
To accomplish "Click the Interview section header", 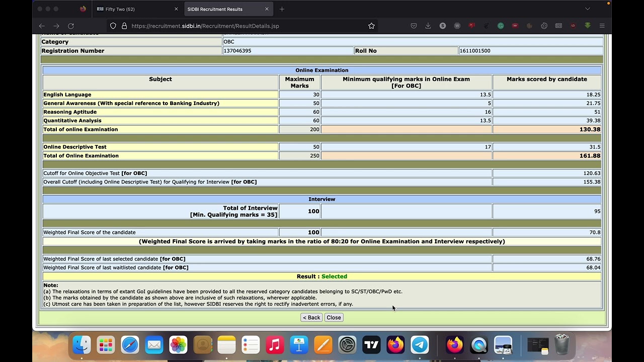I will point(322,199).
